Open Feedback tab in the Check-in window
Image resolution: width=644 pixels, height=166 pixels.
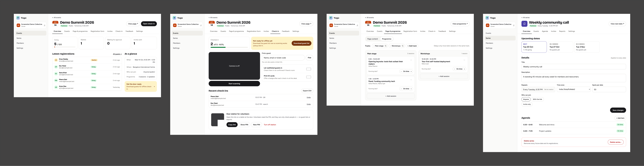coord(286,31)
